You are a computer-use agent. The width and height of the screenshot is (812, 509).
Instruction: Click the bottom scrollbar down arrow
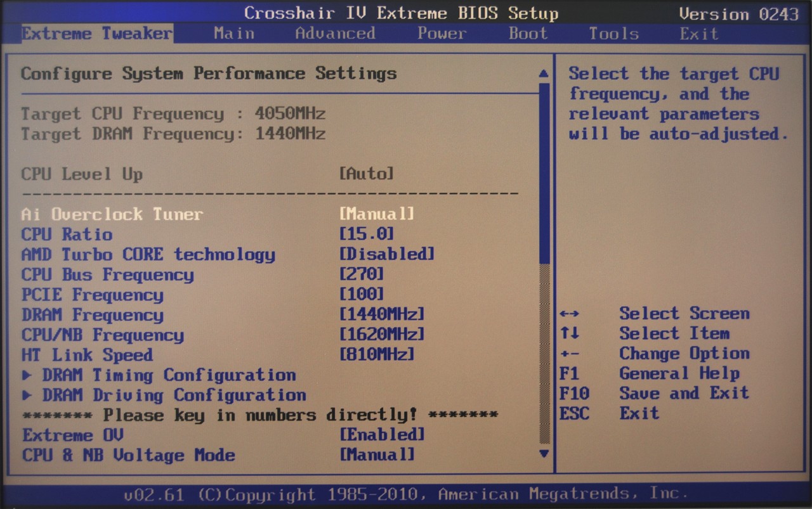(x=544, y=454)
